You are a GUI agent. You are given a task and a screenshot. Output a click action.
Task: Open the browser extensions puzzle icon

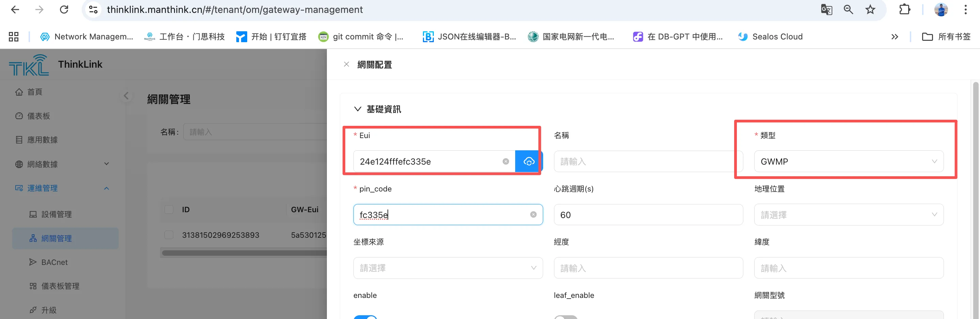905,10
